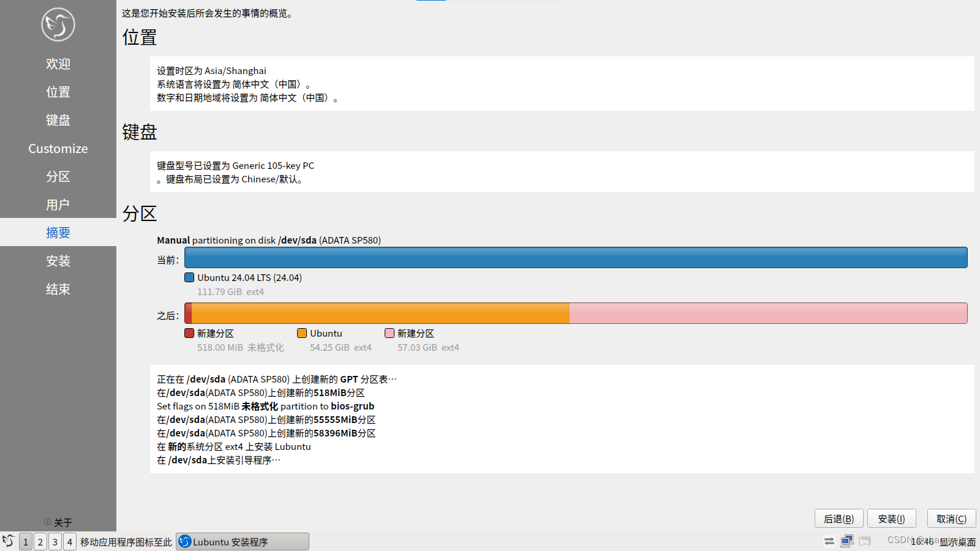Click the orange Ubuntu segment in after bar
The width and height of the screenshot is (980, 551).
[380, 313]
